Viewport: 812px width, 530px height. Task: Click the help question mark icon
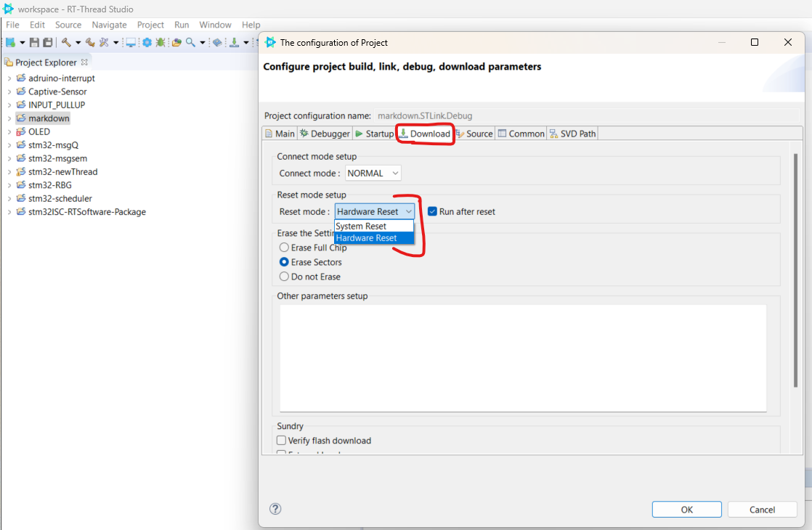click(x=275, y=509)
